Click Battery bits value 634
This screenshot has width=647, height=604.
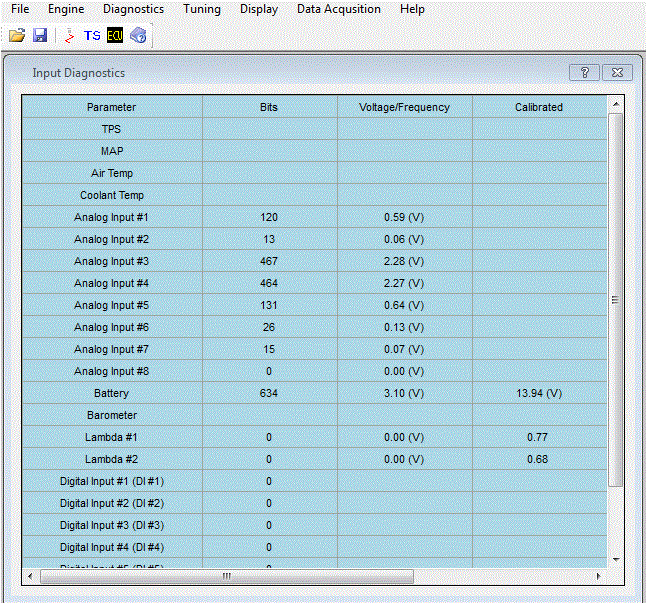(x=269, y=393)
